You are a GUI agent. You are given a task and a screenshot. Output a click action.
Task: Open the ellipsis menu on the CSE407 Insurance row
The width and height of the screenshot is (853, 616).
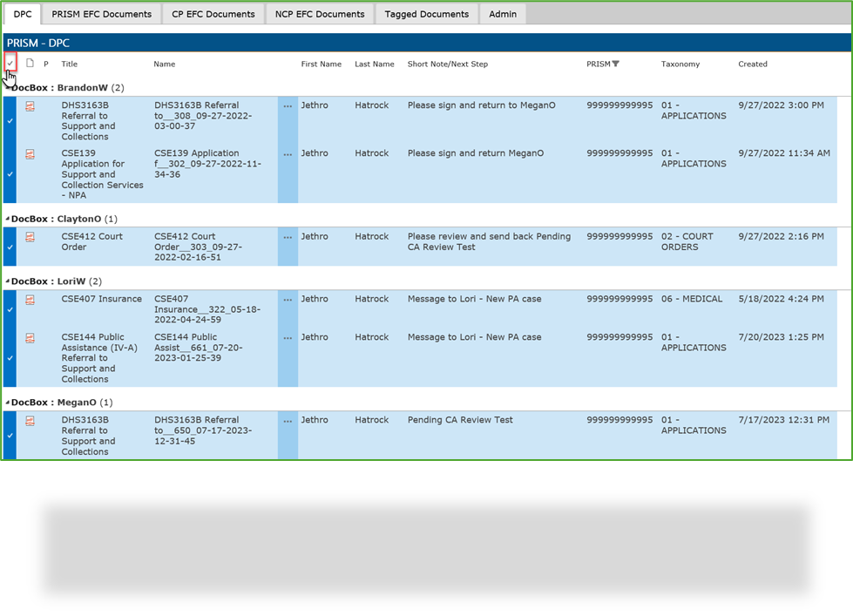tap(288, 300)
